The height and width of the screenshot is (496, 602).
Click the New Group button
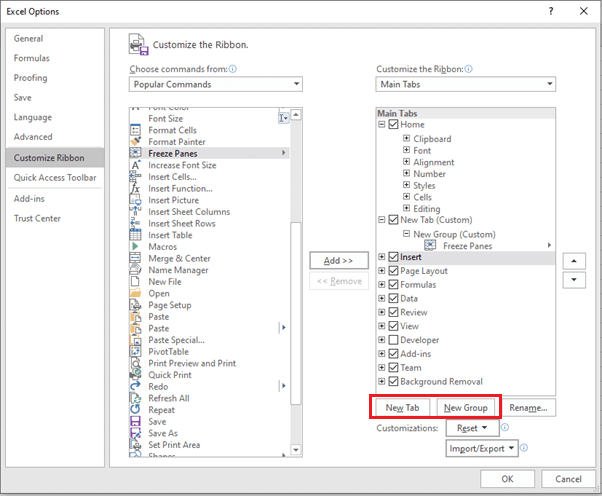[466, 408]
